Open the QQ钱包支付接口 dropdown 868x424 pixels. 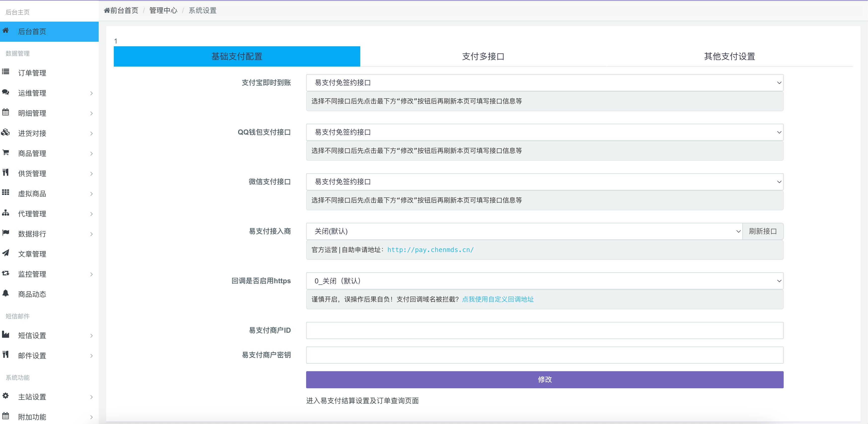click(545, 132)
